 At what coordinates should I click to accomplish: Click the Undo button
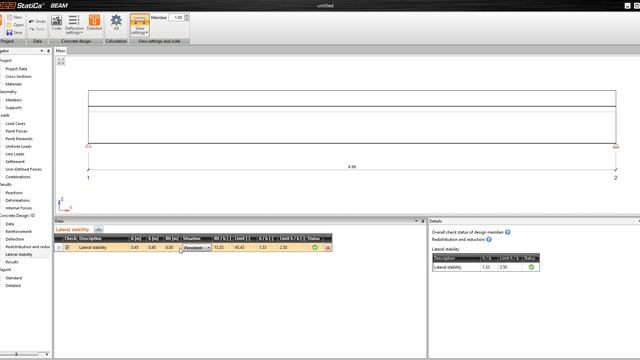38,21
